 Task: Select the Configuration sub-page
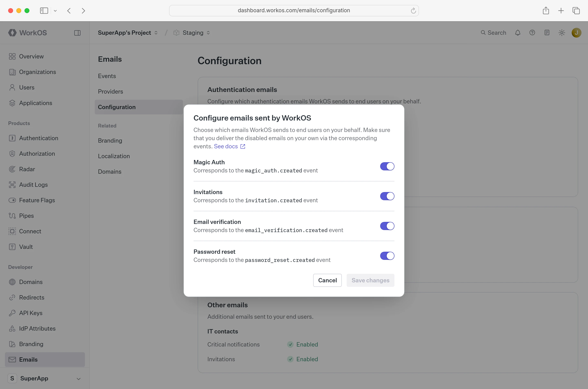click(139, 107)
